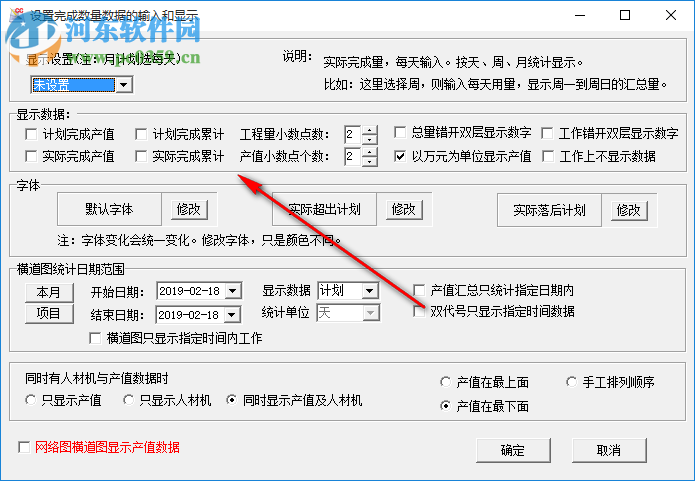Toggle 工作错开双层显示数字 checkbox
This screenshot has height=481, width=695.
pyautogui.click(x=548, y=133)
